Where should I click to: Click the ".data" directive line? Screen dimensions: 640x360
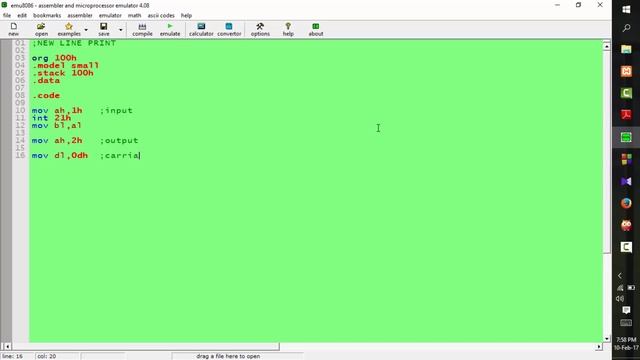tap(46, 80)
